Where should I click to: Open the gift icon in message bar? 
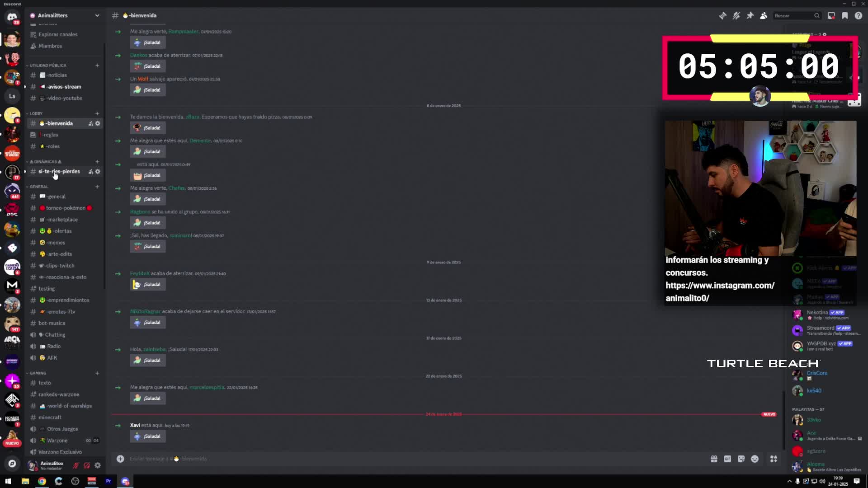pos(714,459)
